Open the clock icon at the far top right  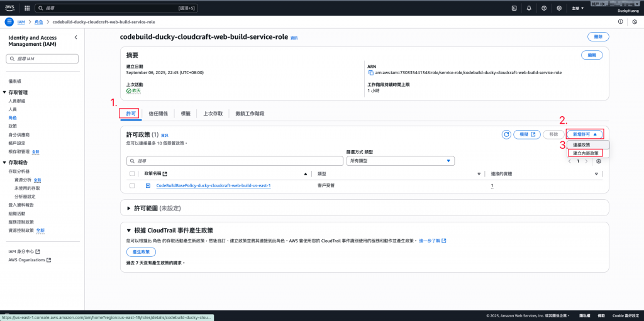click(x=635, y=22)
